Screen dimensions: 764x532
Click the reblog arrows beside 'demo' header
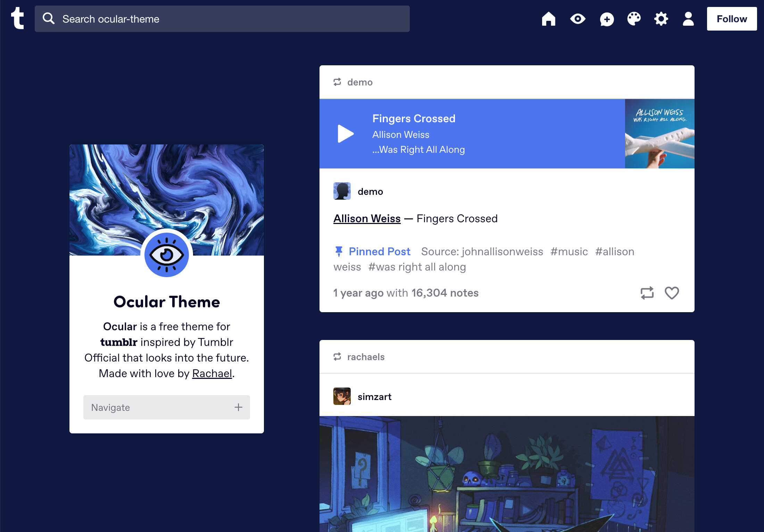click(337, 82)
